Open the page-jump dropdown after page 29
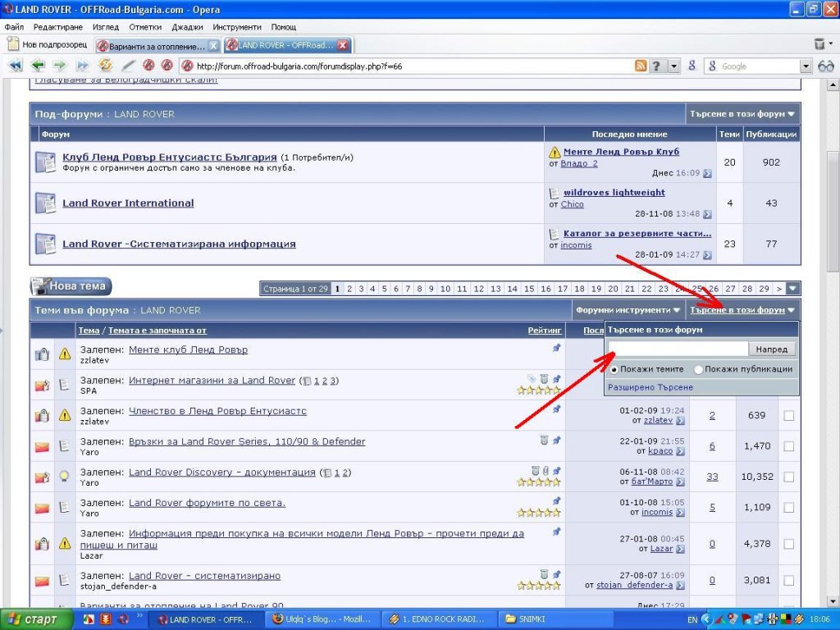 (x=792, y=289)
